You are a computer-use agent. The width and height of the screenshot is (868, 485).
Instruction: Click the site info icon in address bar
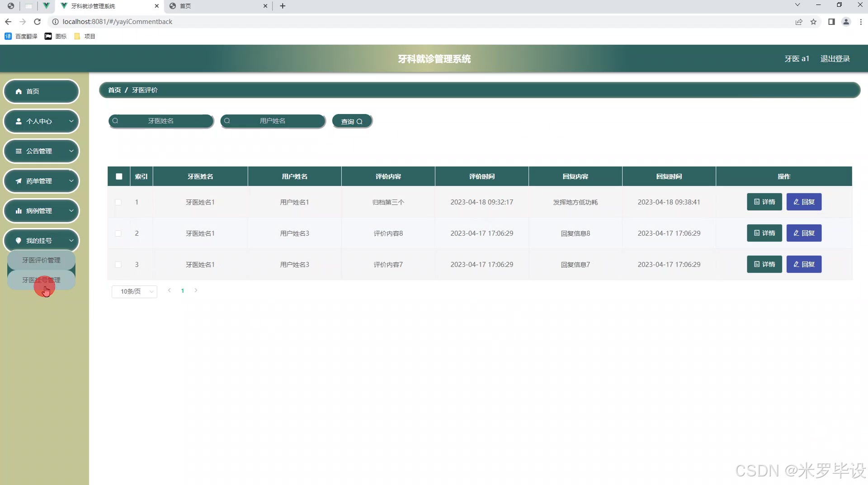(55, 22)
